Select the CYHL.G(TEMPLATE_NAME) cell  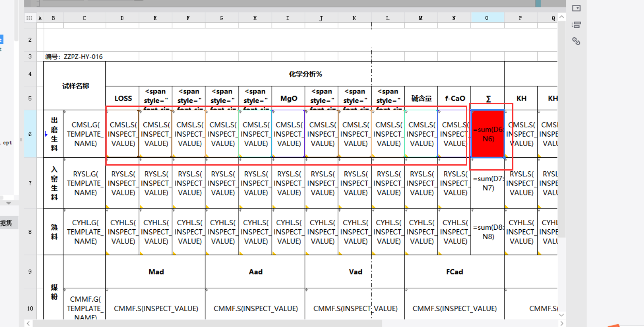click(85, 232)
